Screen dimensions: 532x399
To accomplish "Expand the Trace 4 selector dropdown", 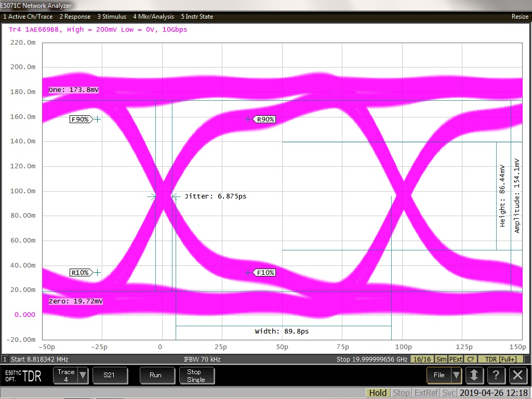I will click(83, 375).
